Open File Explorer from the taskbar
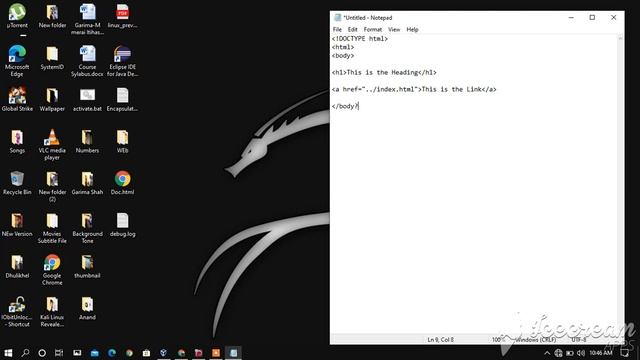640x360 pixels. point(95,353)
